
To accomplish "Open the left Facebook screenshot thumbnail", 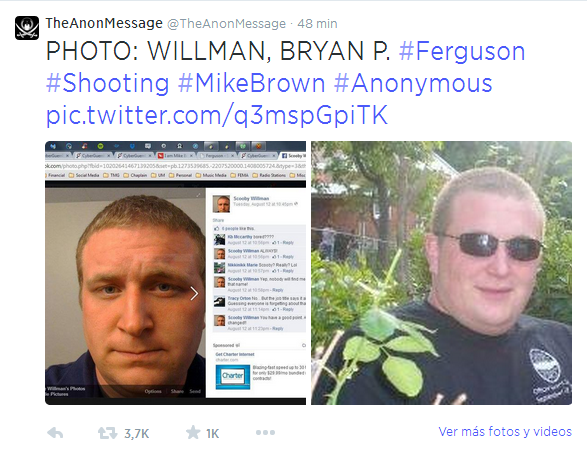I will [x=176, y=273].
